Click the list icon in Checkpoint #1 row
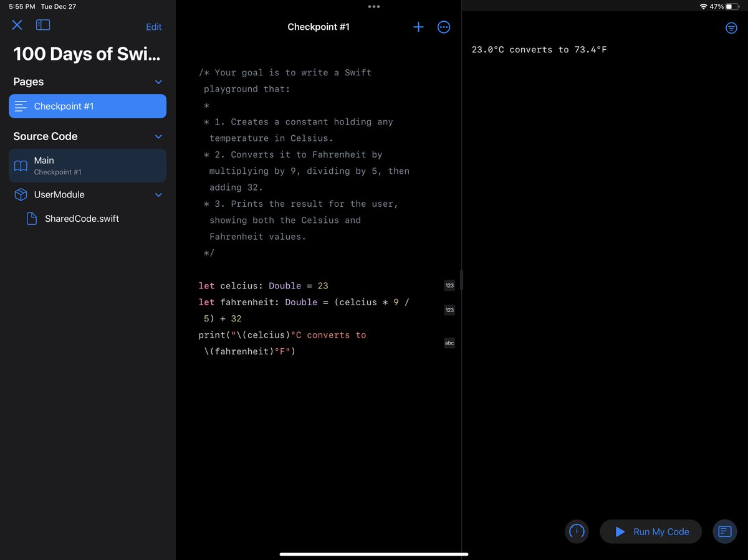The height and width of the screenshot is (560, 748). point(21,107)
